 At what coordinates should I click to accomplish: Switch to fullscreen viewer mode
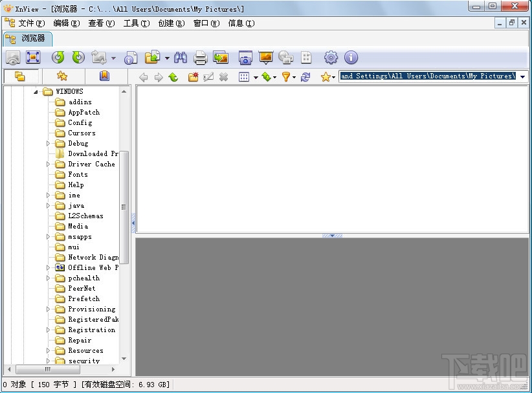[x=33, y=58]
